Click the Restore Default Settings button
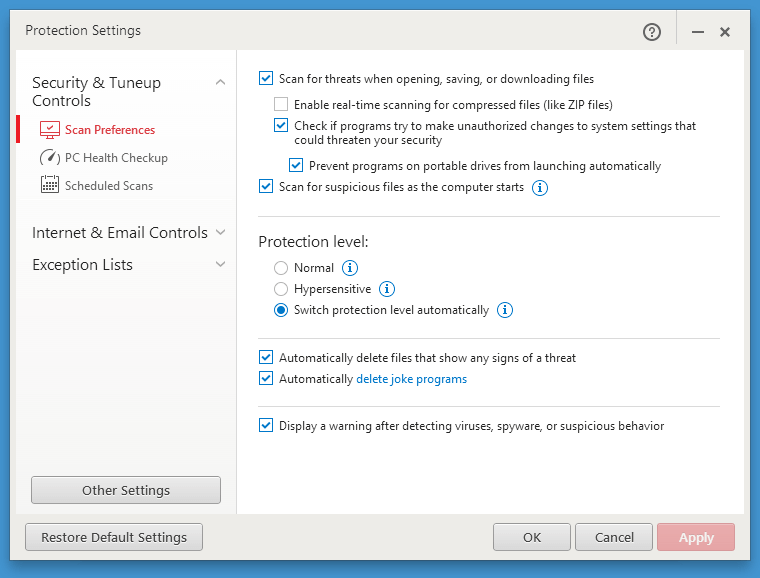The image size is (760, 578). pos(114,537)
